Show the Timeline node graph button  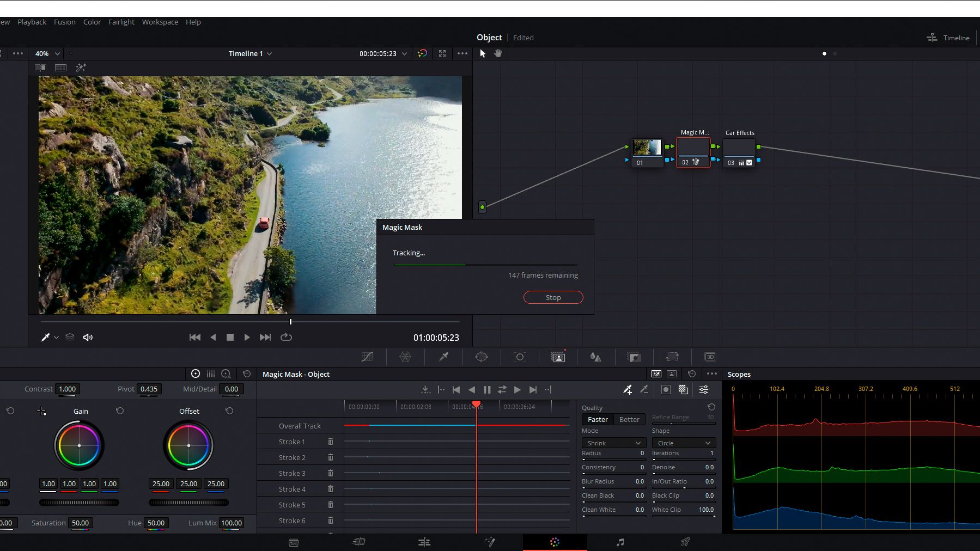[x=948, y=38]
